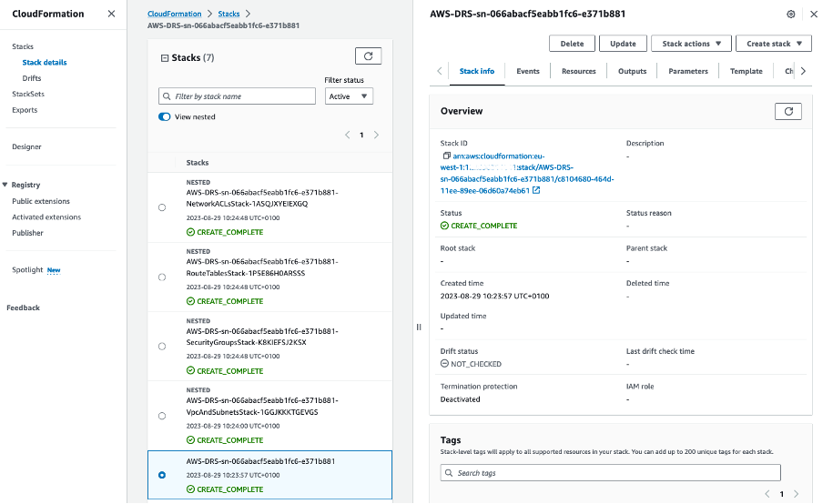
Task: Open the Filter status Active dropdown
Action: click(349, 96)
